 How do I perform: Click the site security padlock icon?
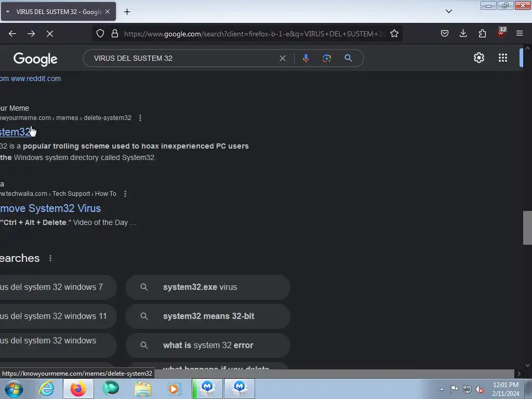pyautogui.click(x=115, y=34)
